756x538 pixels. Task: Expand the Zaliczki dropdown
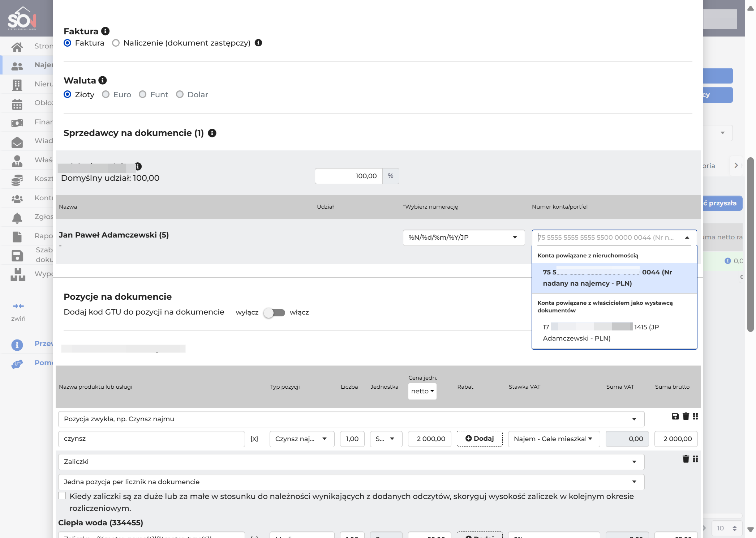pyautogui.click(x=351, y=462)
